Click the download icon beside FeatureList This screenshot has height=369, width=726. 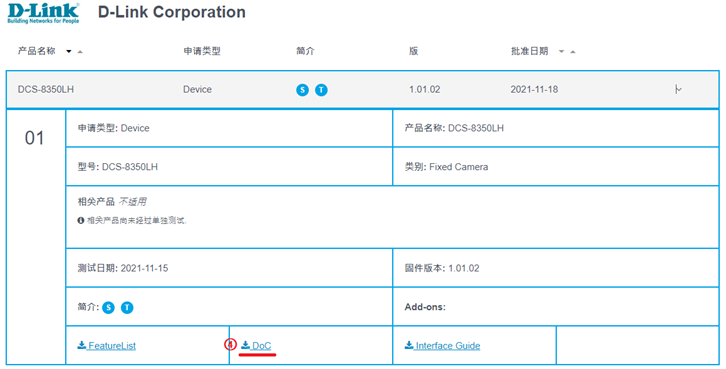point(81,345)
